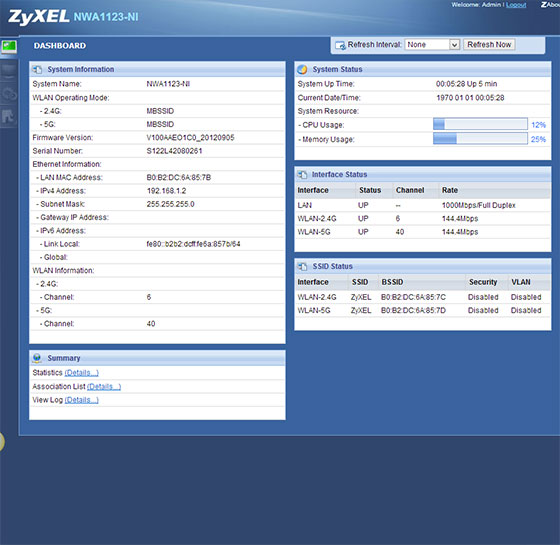Click the Refresh Now button
560x545 pixels.
coord(489,45)
